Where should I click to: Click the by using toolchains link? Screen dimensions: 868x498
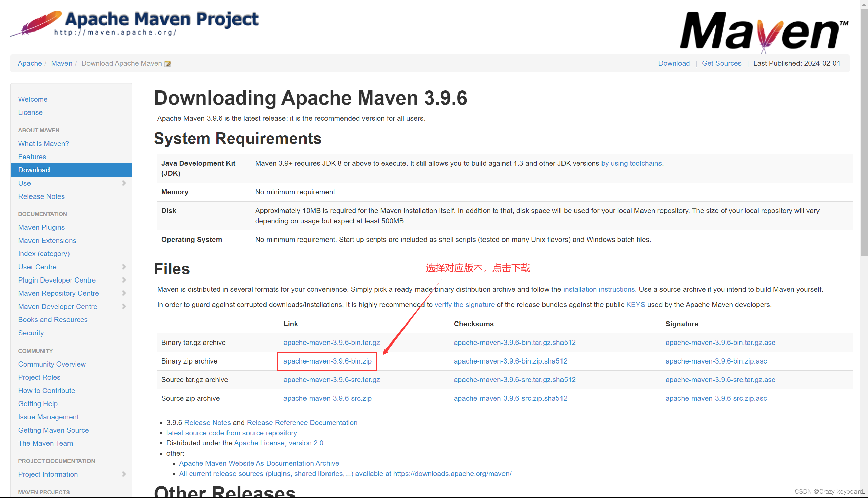pyautogui.click(x=631, y=163)
